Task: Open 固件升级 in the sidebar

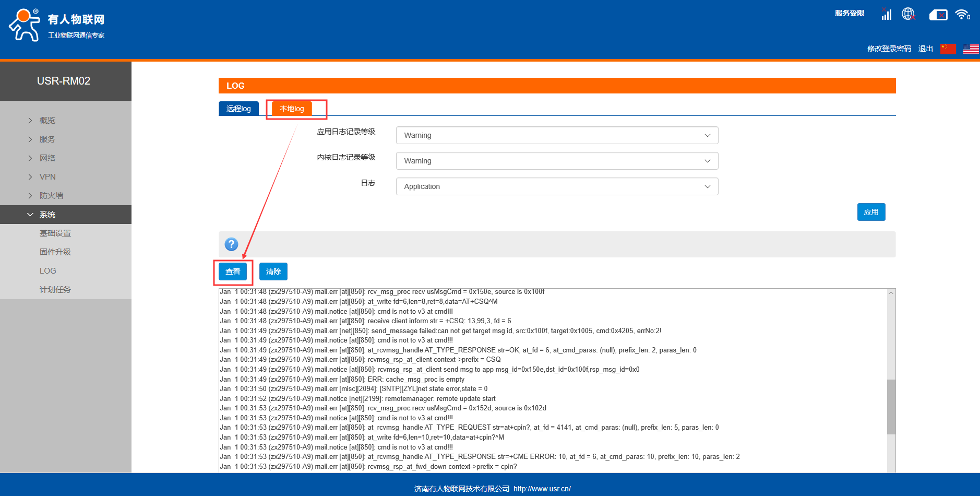Action: point(55,252)
